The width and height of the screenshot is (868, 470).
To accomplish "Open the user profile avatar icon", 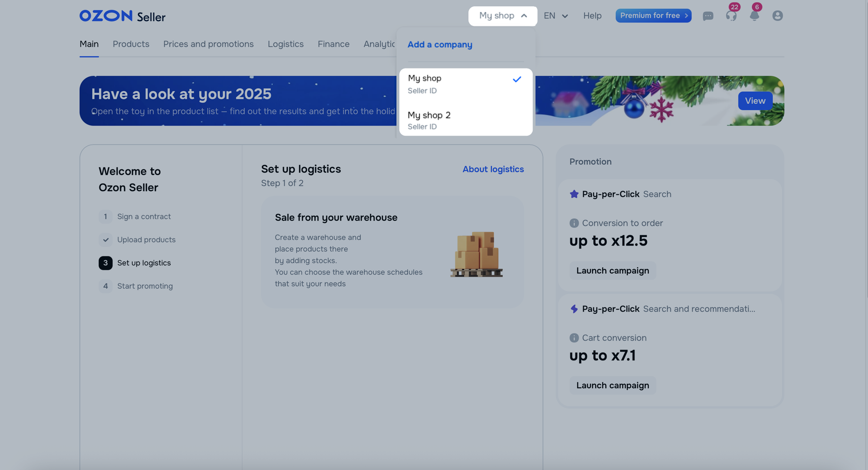I will (777, 16).
